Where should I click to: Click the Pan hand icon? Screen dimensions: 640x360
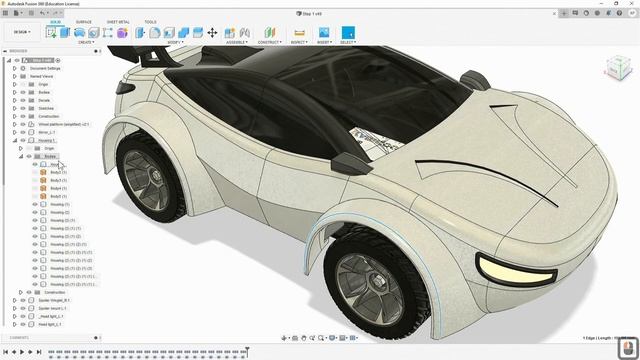tap(304, 338)
